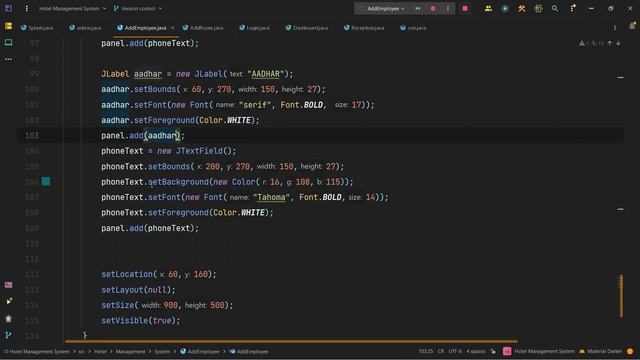Open the Project tool window icon
The height and width of the screenshot is (360, 640).
(x=9, y=26)
